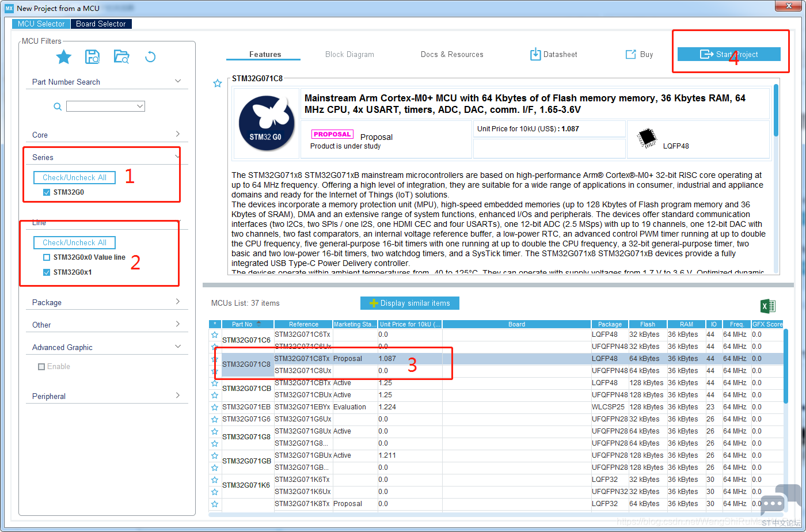
Task: Select the STM32G071C8Ux reference row
Action: point(303,371)
